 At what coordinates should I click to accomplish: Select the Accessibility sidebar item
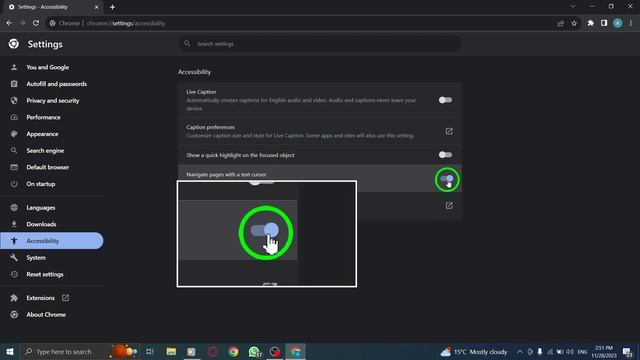(52, 241)
